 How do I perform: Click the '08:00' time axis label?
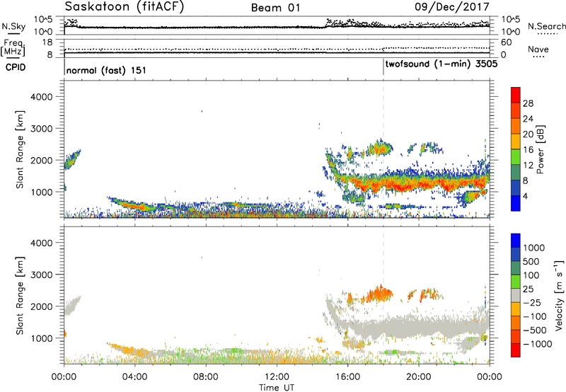click(205, 377)
